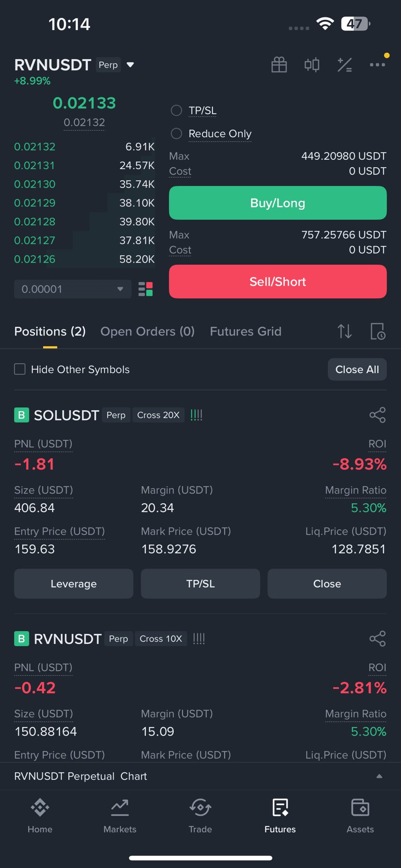Tap Close All positions button
401x868 pixels.
tap(357, 370)
